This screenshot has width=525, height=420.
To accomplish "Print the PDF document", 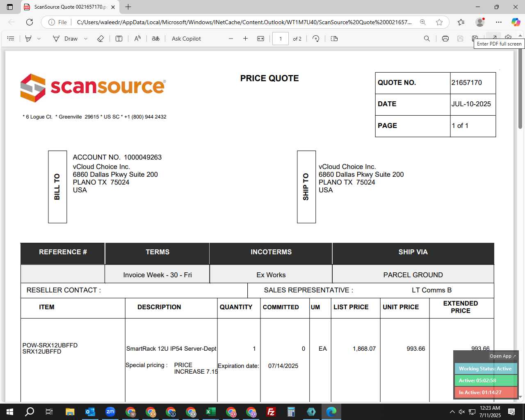I will [445, 39].
